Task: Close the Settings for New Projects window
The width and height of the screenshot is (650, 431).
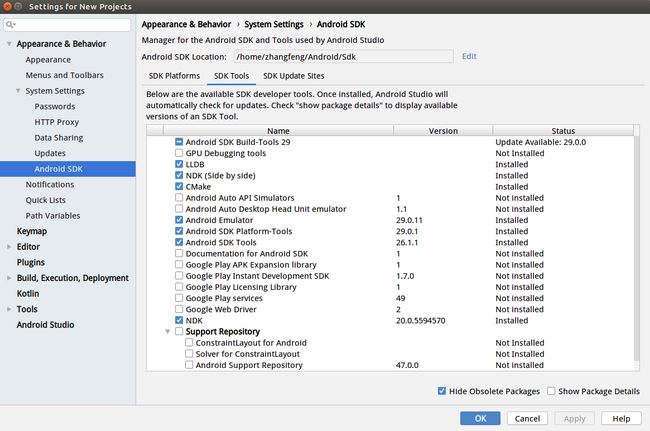Action: 7,6
